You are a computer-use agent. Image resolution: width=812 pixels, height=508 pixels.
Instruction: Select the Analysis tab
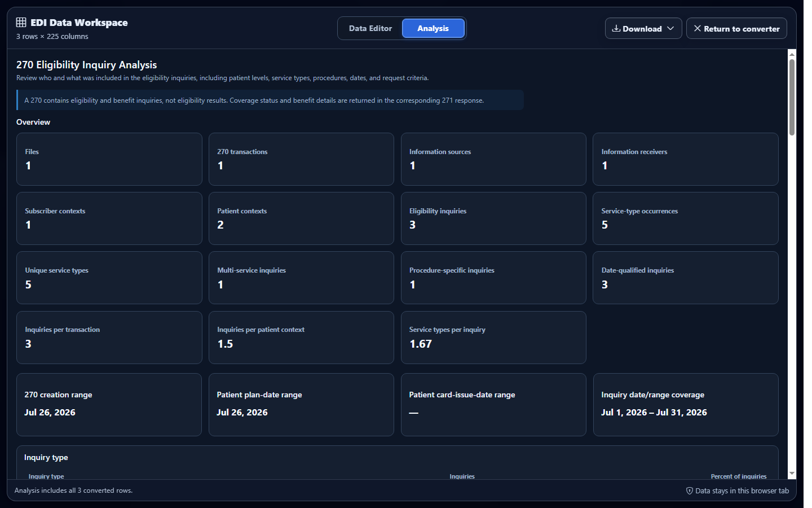(x=433, y=28)
